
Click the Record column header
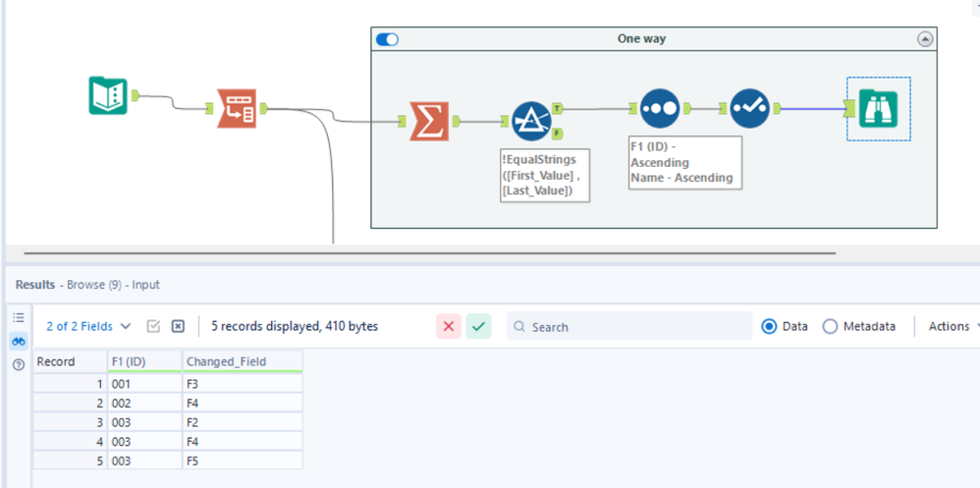tap(70, 361)
